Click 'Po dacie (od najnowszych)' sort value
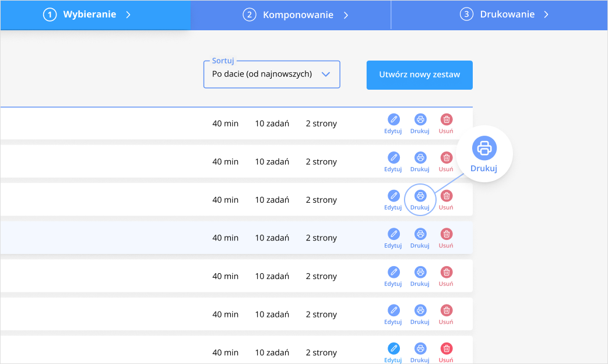The width and height of the screenshot is (608, 364). tap(262, 74)
